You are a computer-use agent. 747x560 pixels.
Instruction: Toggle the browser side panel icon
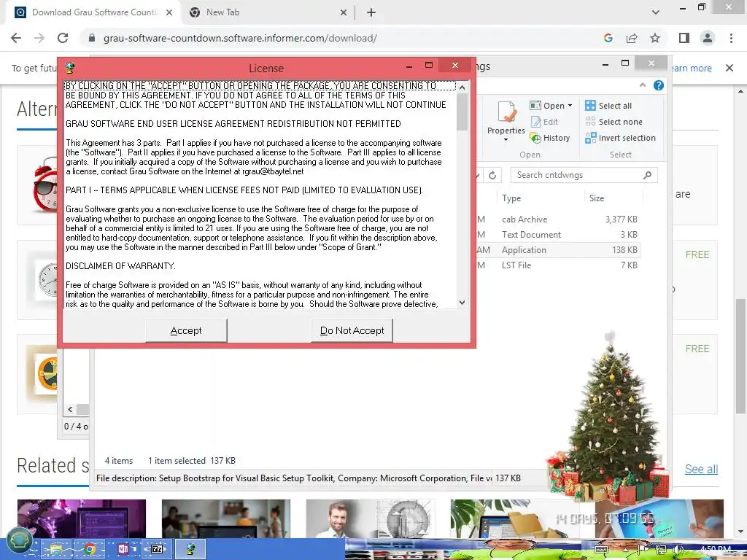[x=684, y=38]
